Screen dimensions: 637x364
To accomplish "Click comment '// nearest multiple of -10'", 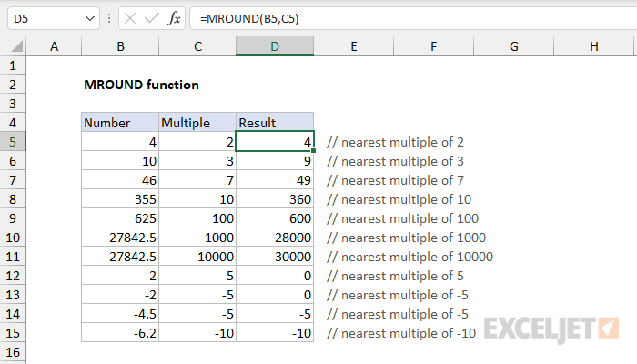I will click(x=401, y=333).
